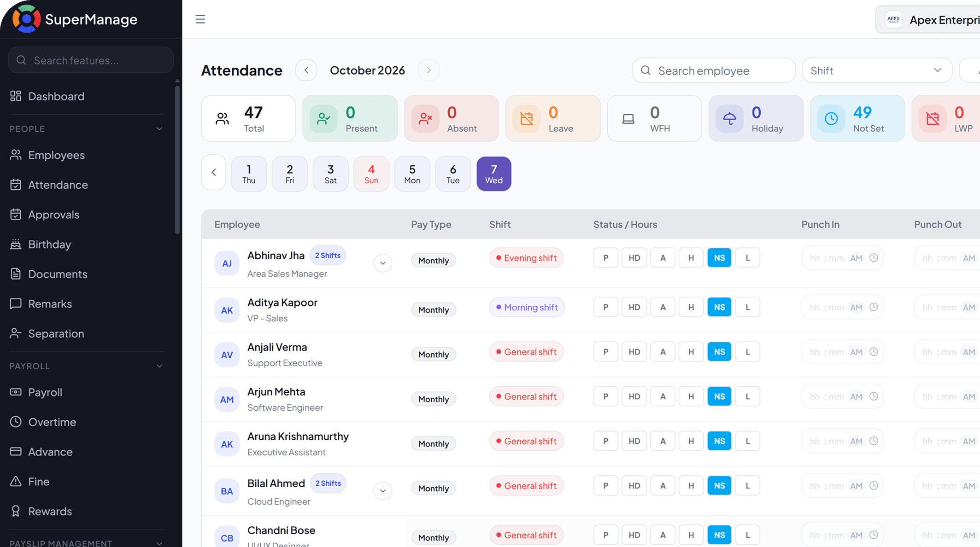Collapse the PEOPLE section chevron
The height and width of the screenshot is (547, 980).
tap(159, 129)
